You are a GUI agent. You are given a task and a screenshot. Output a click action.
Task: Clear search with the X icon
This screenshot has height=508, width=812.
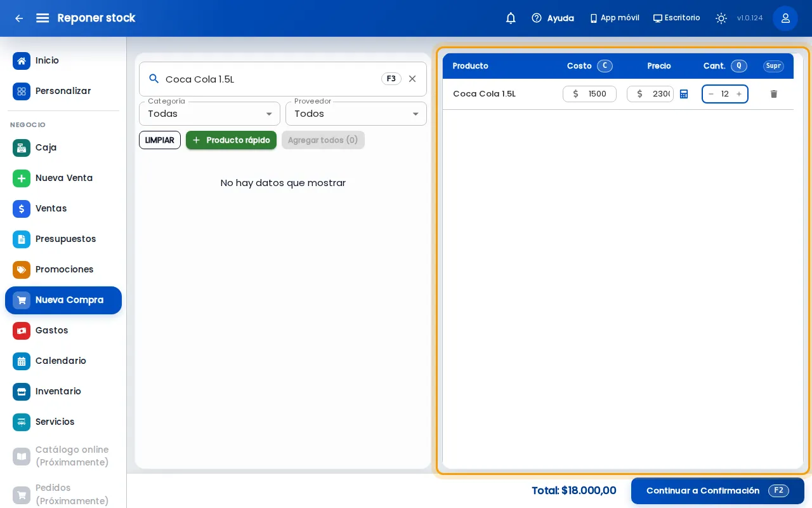(x=412, y=79)
